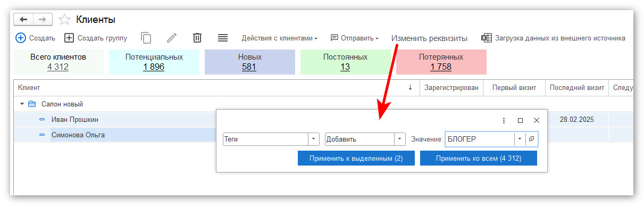Open the БЛОГЕР value dropdown arrow
The image size is (644, 206).
tap(520, 139)
